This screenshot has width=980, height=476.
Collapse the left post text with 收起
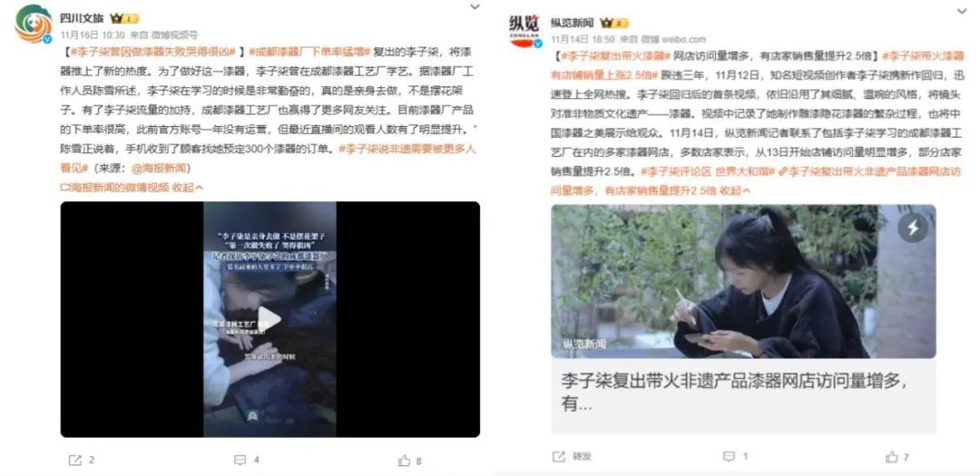(188, 188)
